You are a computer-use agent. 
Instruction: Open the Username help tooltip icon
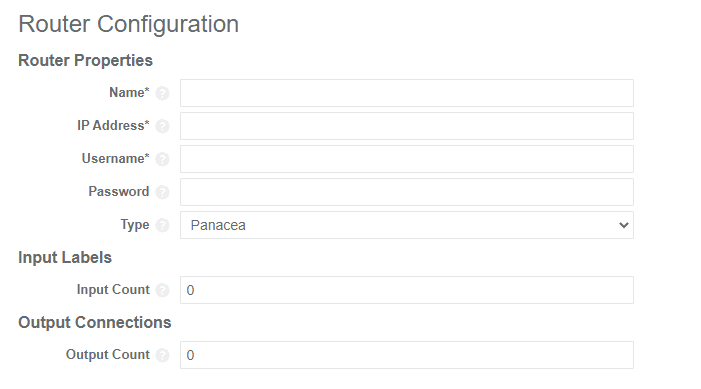pyautogui.click(x=162, y=159)
